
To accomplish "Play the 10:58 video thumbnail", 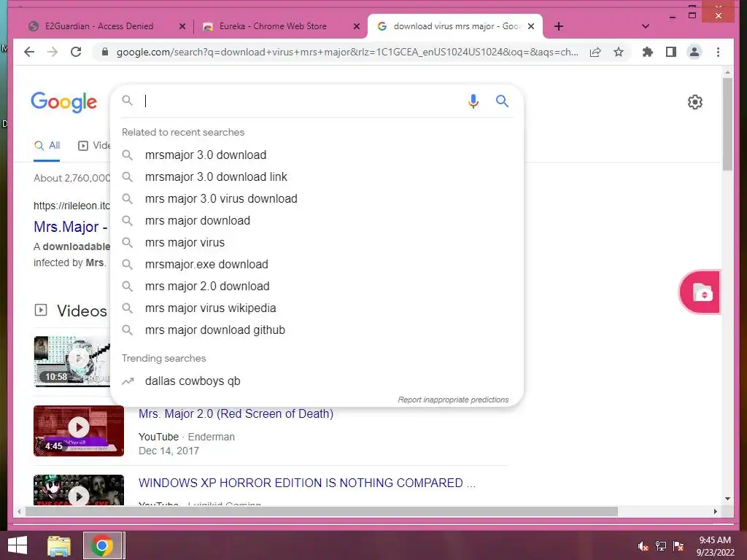I will pos(71,361).
